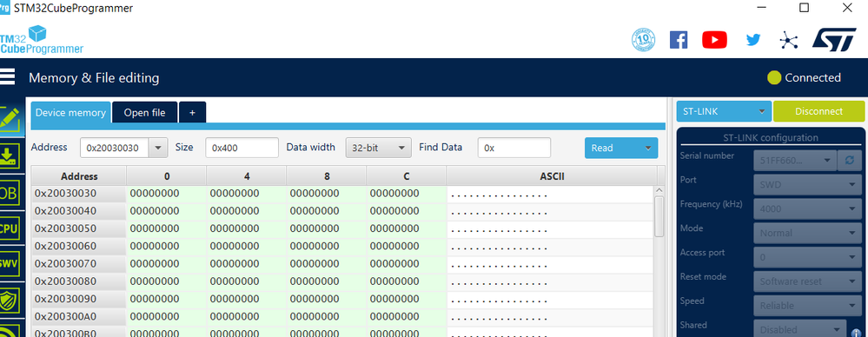Click the Disconnect button
This screenshot has width=868, height=337.
(818, 111)
